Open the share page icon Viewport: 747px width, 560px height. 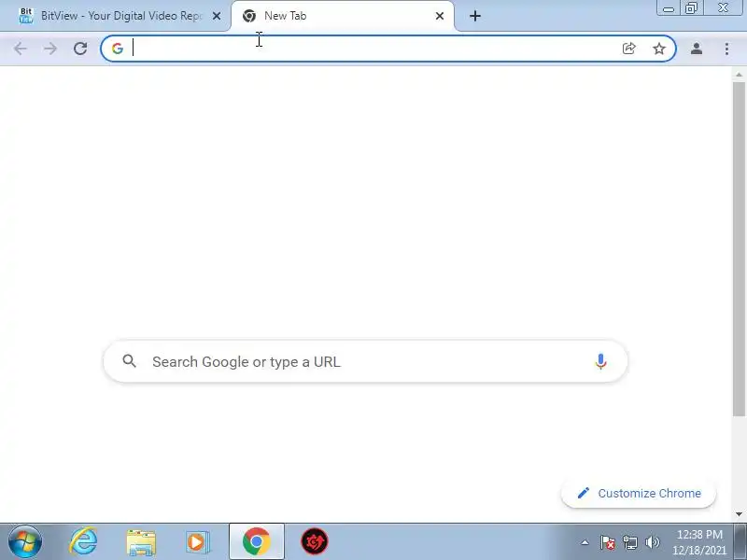tap(628, 49)
